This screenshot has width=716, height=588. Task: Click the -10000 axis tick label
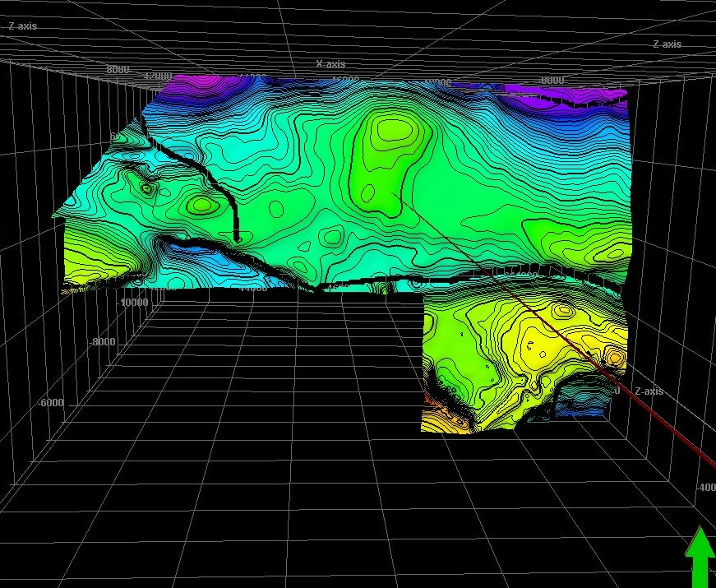[x=132, y=302]
